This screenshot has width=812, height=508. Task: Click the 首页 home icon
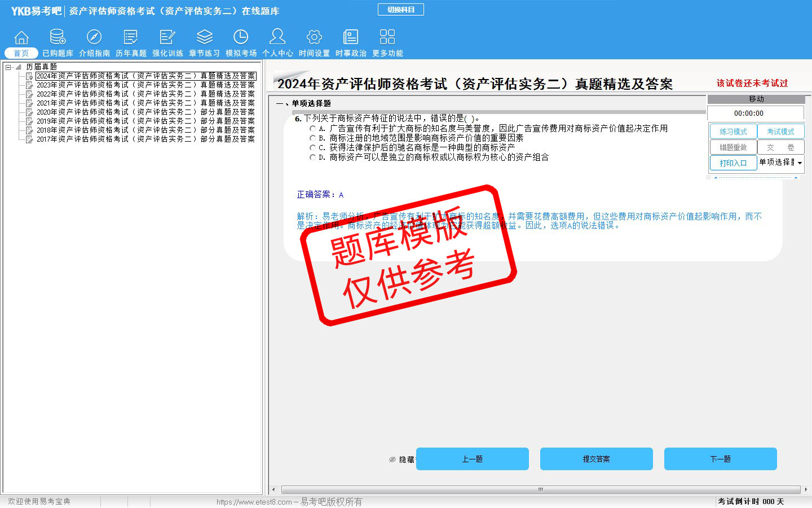pos(21,38)
